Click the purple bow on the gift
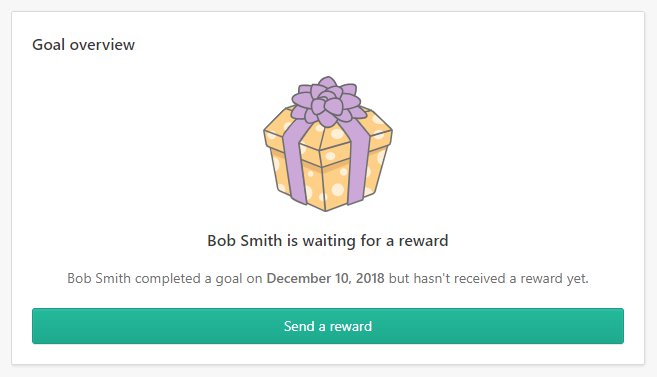This screenshot has height=377, width=657. click(328, 101)
